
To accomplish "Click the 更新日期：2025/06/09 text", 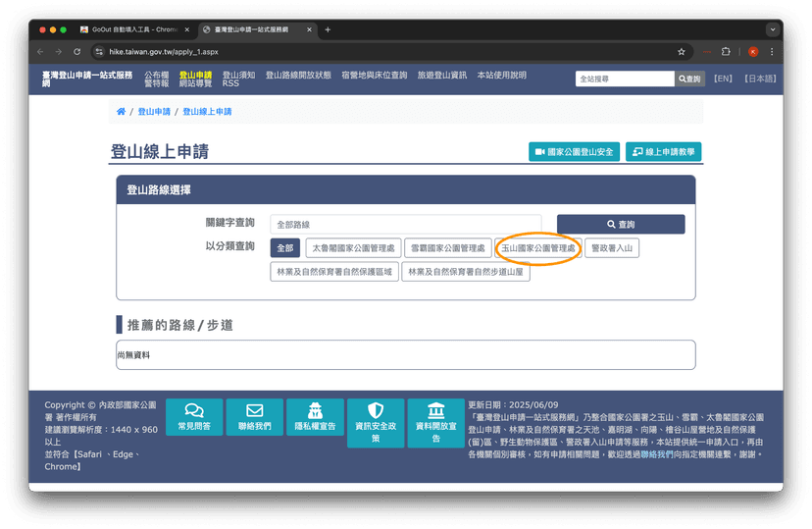I will pyautogui.click(x=513, y=405).
